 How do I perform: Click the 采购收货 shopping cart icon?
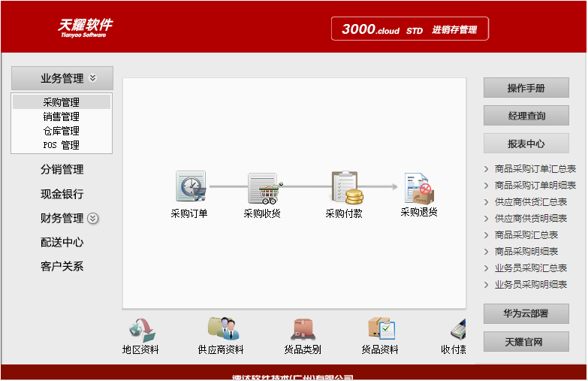pyautogui.click(x=263, y=188)
